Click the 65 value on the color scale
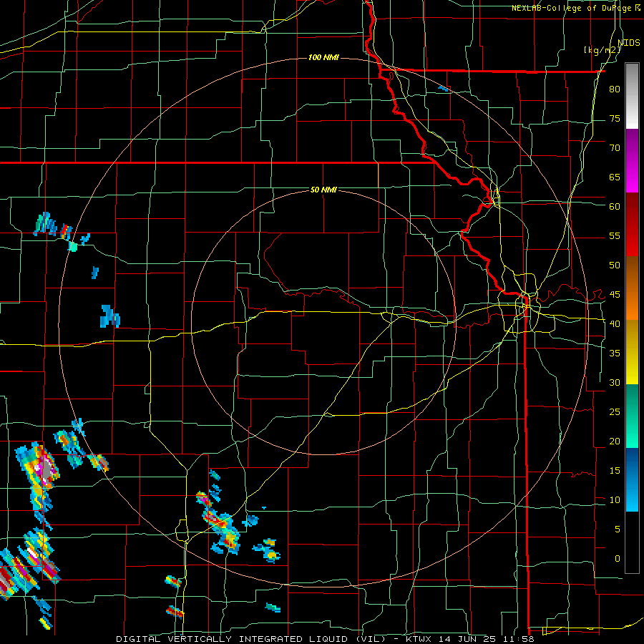Screen dimensions: 644x644 (615, 177)
